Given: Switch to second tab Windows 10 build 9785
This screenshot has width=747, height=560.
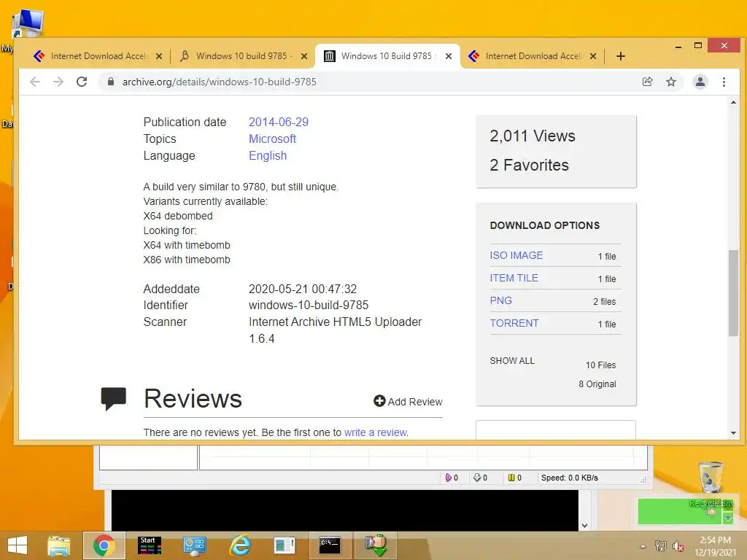Looking at the screenshot, I should (242, 56).
